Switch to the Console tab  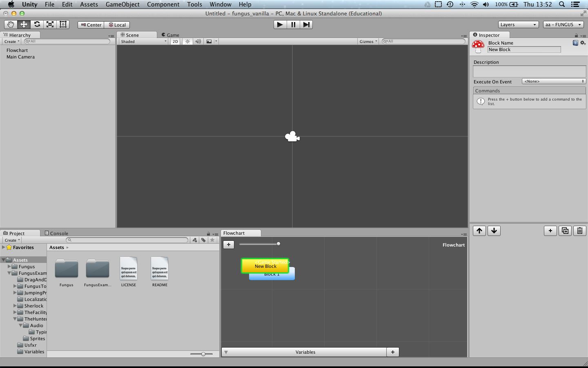(56, 233)
